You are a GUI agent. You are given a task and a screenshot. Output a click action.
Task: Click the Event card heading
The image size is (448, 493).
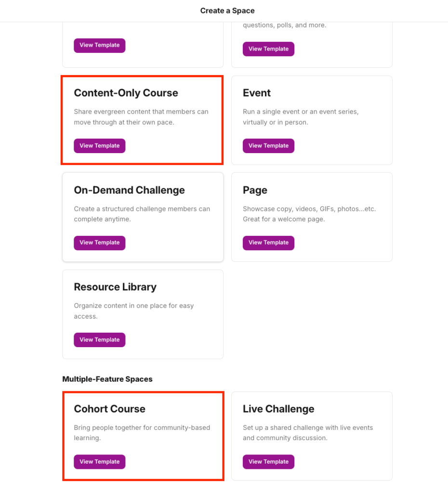257,93
